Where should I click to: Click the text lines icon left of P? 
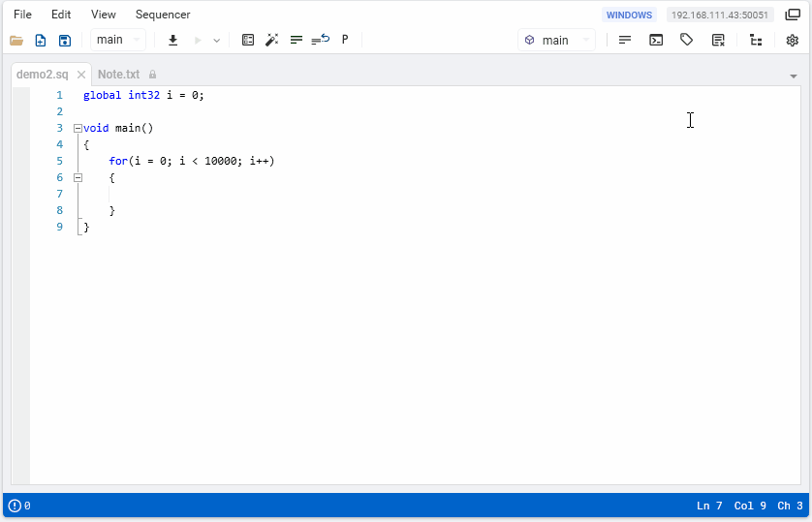pyautogui.click(x=297, y=40)
